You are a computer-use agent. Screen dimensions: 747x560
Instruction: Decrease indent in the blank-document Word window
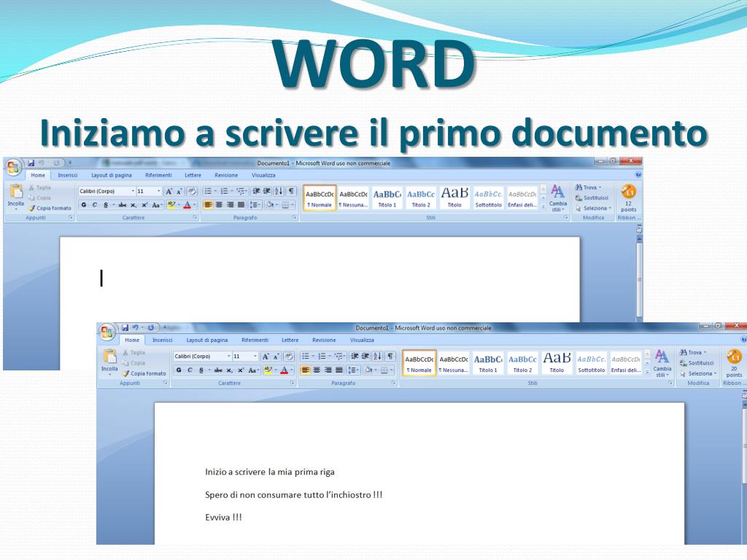click(x=256, y=192)
